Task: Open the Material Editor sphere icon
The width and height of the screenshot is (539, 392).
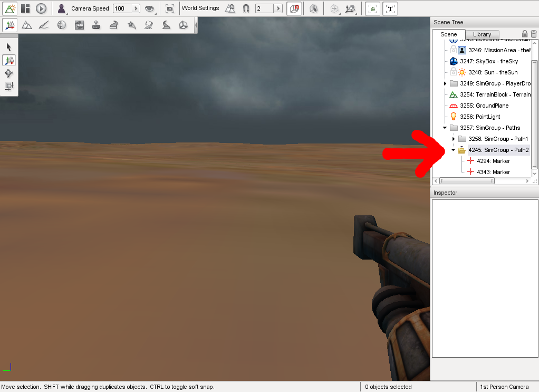Action: 61,25
